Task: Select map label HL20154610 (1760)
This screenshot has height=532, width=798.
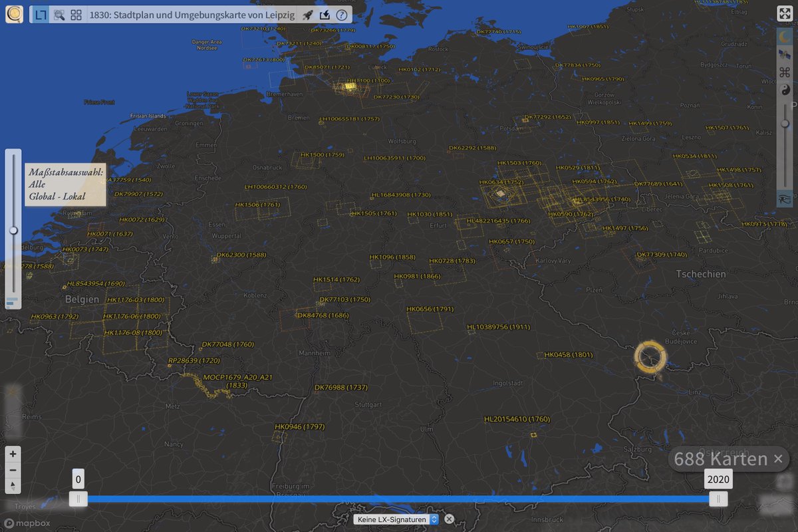Action: tap(517, 419)
